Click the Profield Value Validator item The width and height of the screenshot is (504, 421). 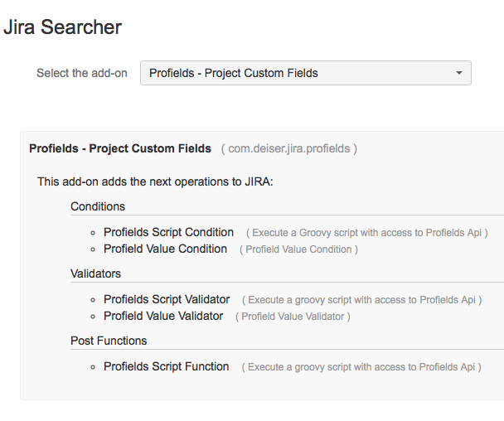(x=163, y=316)
